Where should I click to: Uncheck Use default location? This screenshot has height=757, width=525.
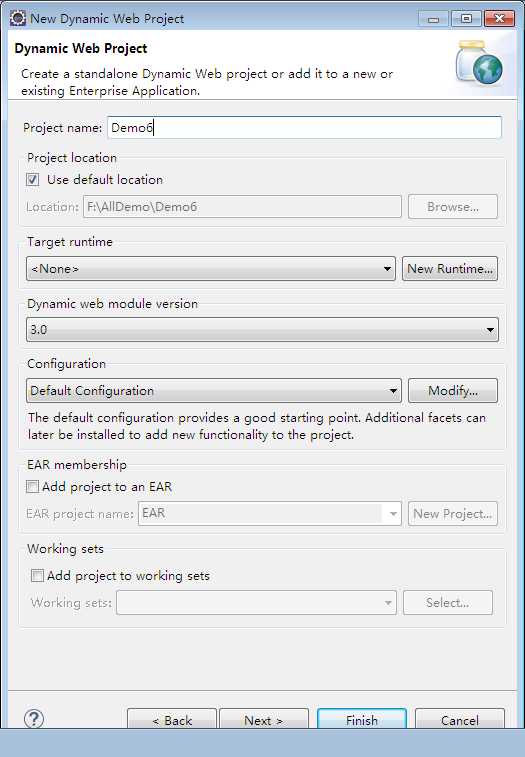click(x=33, y=180)
